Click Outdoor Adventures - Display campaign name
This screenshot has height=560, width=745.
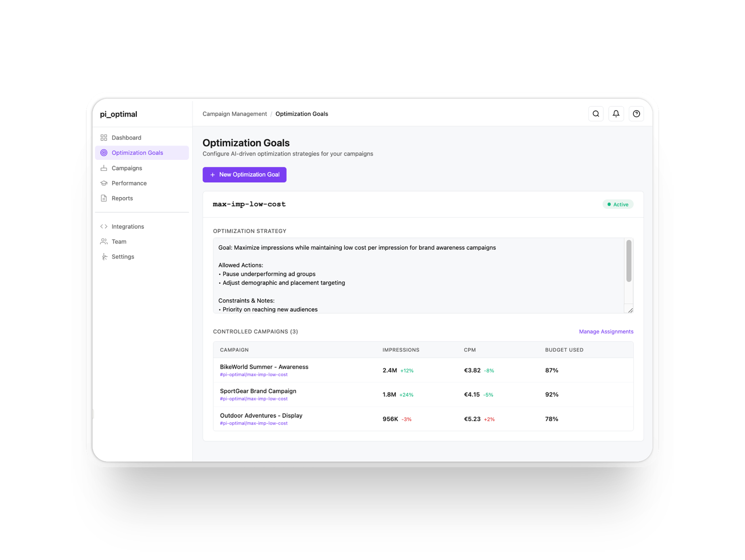261,416
